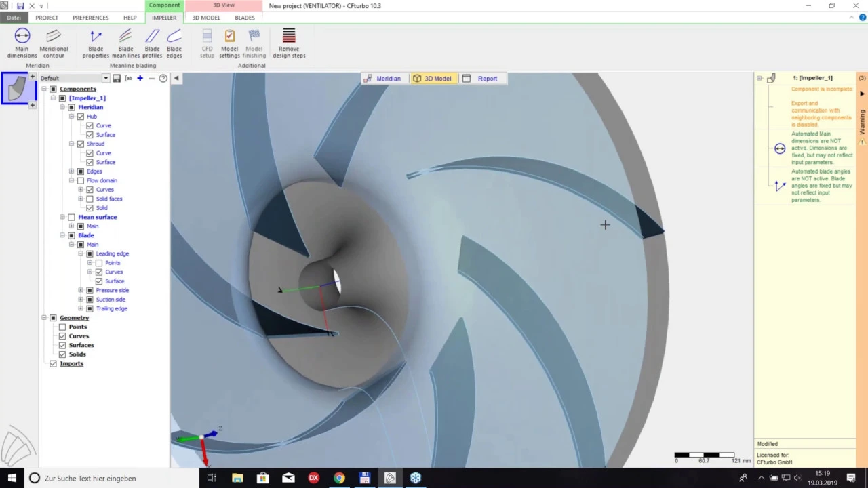The image size is (868, 488).
Task: Add a new view configuration with plus icon
Action: point(140,79)
